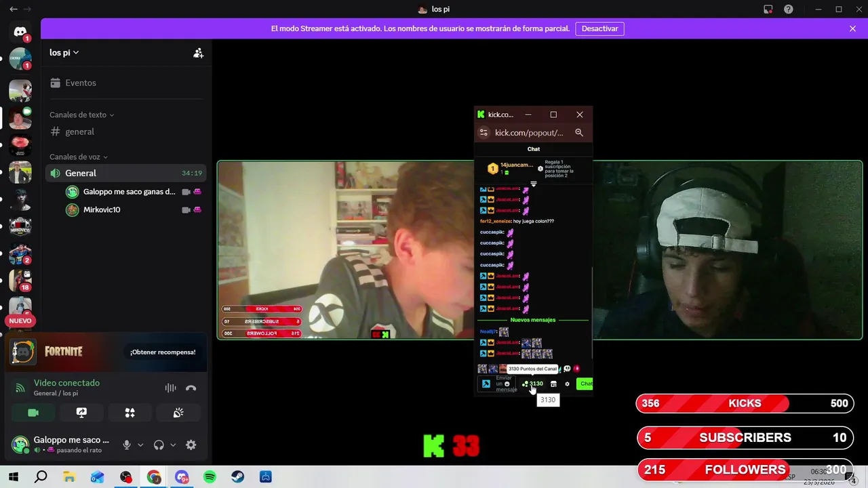Image resolution: width=868 pixels, height=488 pixels.
Task: Open the Discord inbox icon in title bar
Action: click(x=768, y=9)
